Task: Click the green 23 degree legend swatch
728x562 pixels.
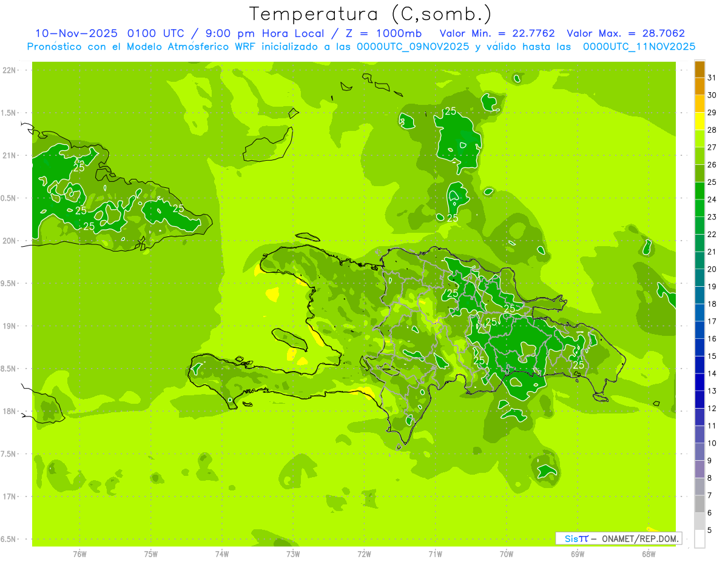Action: [699, 209]
